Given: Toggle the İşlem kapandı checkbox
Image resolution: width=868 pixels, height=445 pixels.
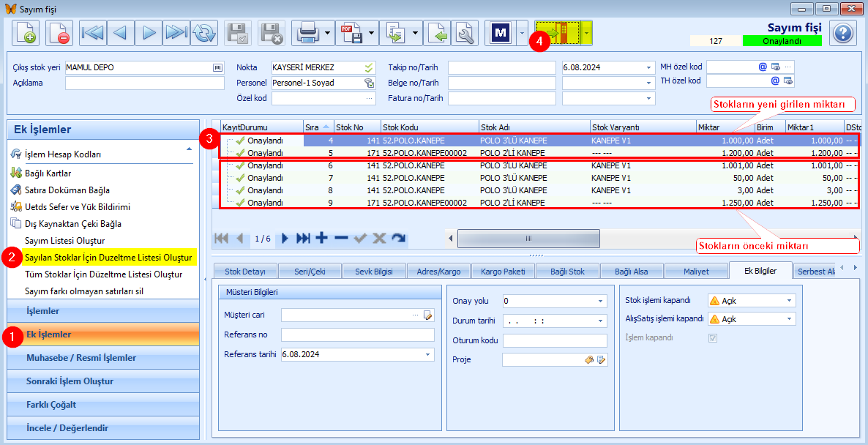Looking at the screenshot, I should tap(713, 337).
